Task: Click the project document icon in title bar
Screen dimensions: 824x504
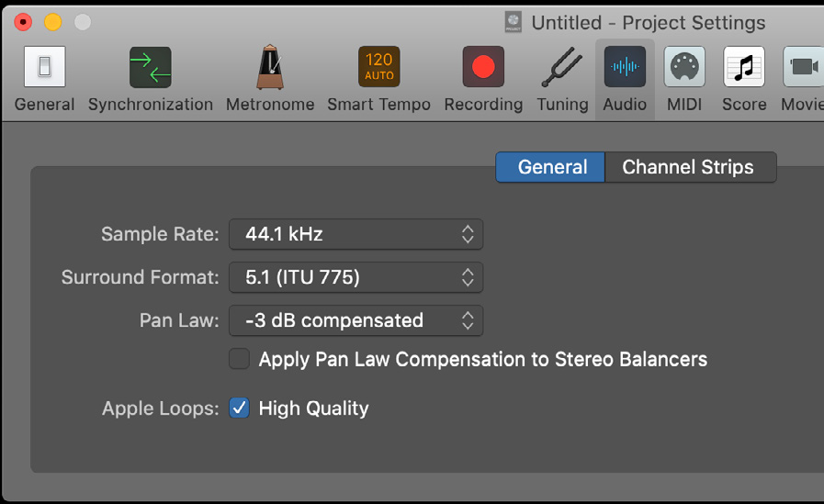Action: coord(514,22)
